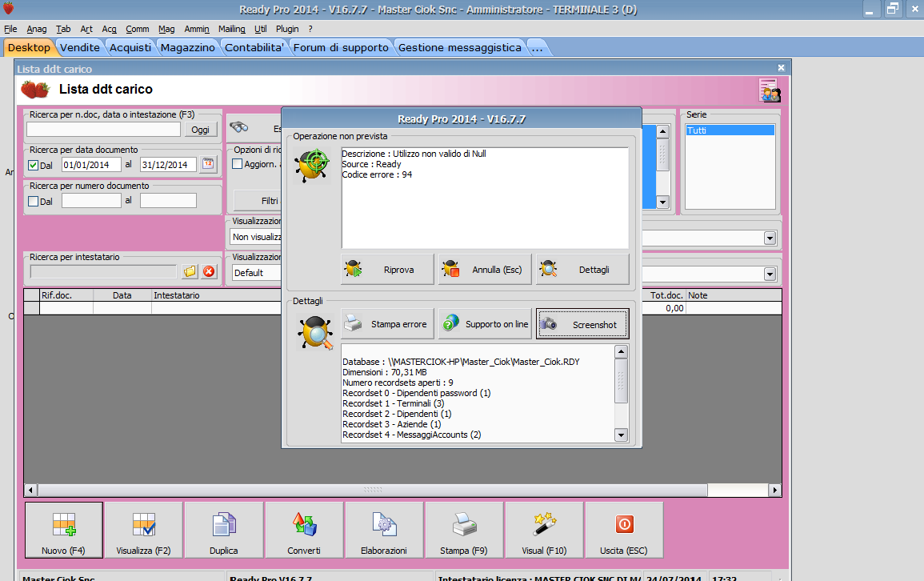Switch to the Magazzino tab
This screenshot has width=924, height=581.
coord(188,48)
